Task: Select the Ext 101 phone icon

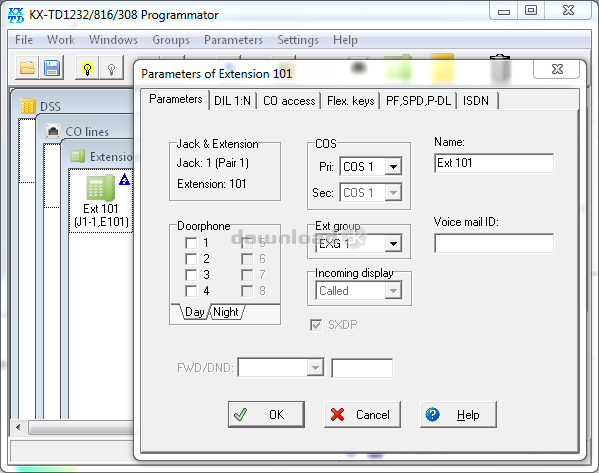Action: 100,187
